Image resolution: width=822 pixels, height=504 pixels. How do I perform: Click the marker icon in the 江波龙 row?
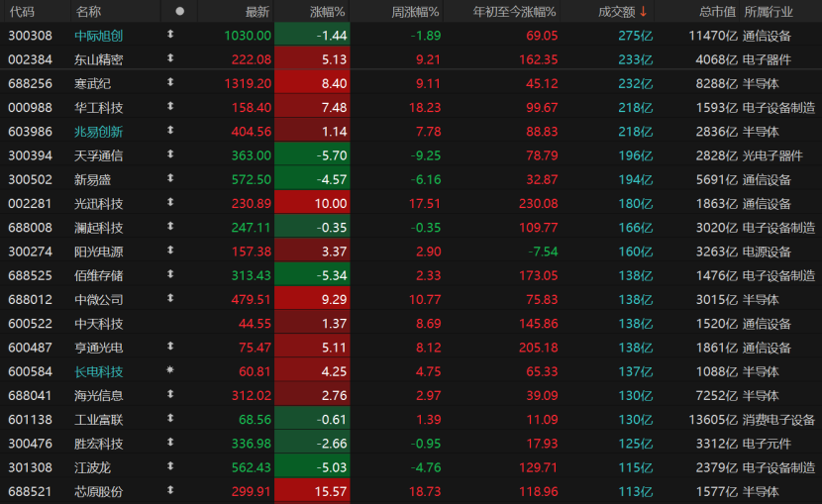pos(170,466)
